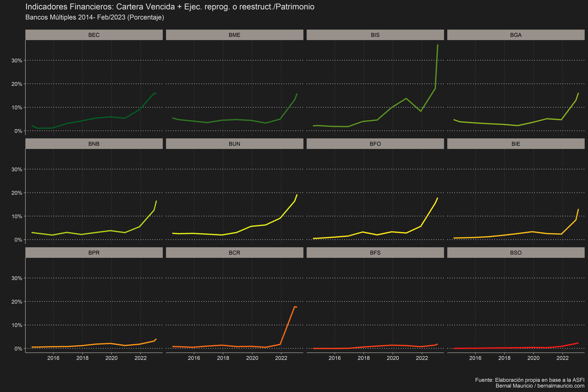588x392 pixels.
Task: Click the 0% label on the middle row axis
Action: 18,240
